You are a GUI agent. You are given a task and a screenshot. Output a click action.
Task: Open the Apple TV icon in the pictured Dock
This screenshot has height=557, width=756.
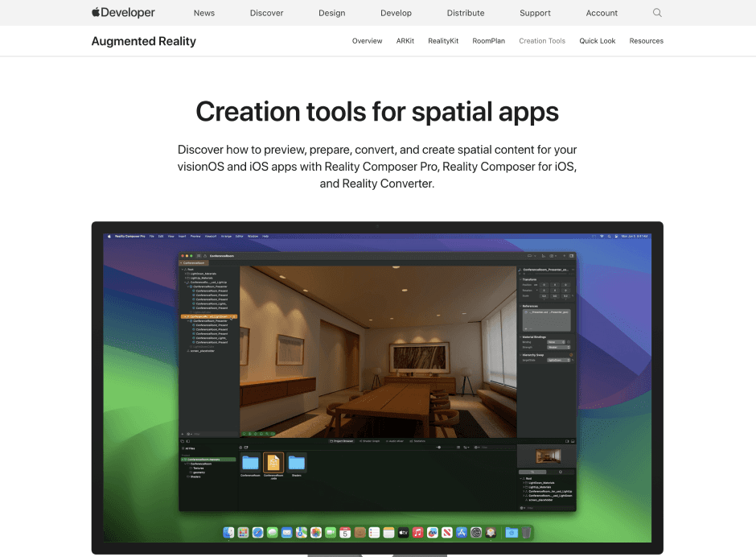[403, 532]
